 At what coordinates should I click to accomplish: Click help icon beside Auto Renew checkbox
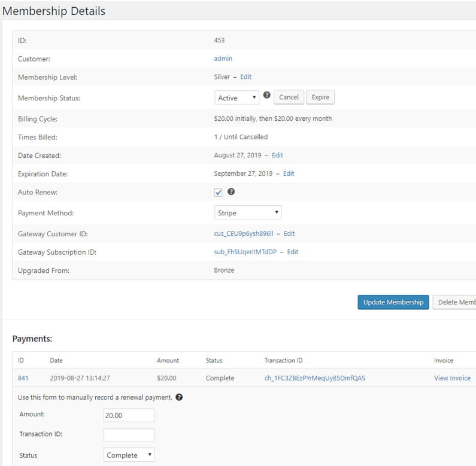coord(231,192)
